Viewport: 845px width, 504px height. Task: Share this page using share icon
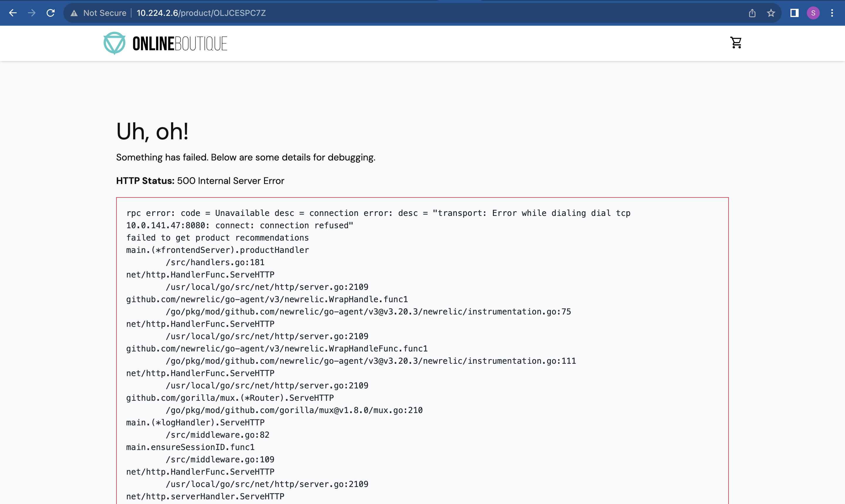tap(752, 13)
